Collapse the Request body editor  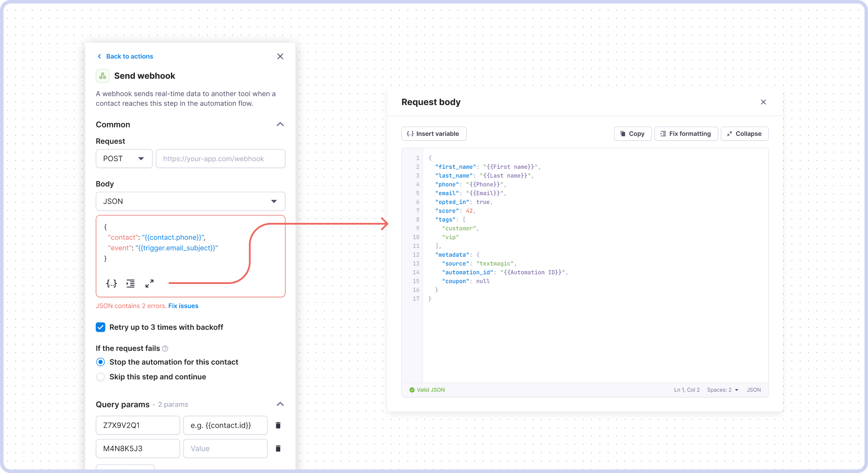pos(745,134)
